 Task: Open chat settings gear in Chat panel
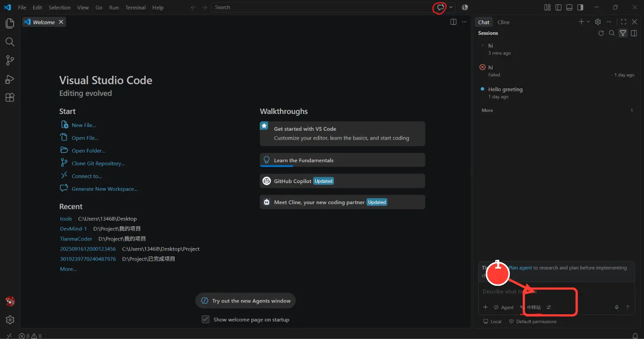coord(598,22)
